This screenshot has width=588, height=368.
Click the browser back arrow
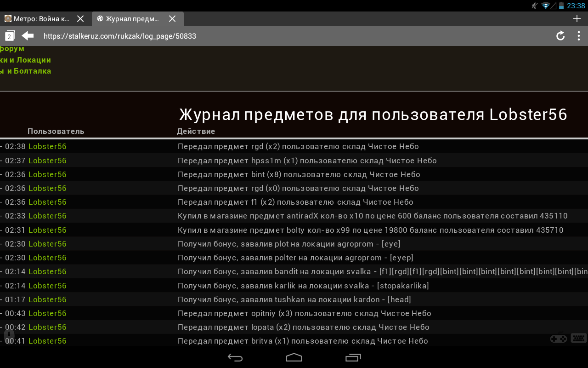(27, 35)
